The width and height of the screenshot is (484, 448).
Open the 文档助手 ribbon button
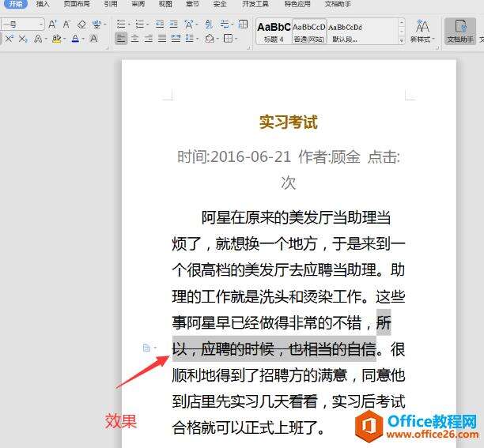click(460, 31)
